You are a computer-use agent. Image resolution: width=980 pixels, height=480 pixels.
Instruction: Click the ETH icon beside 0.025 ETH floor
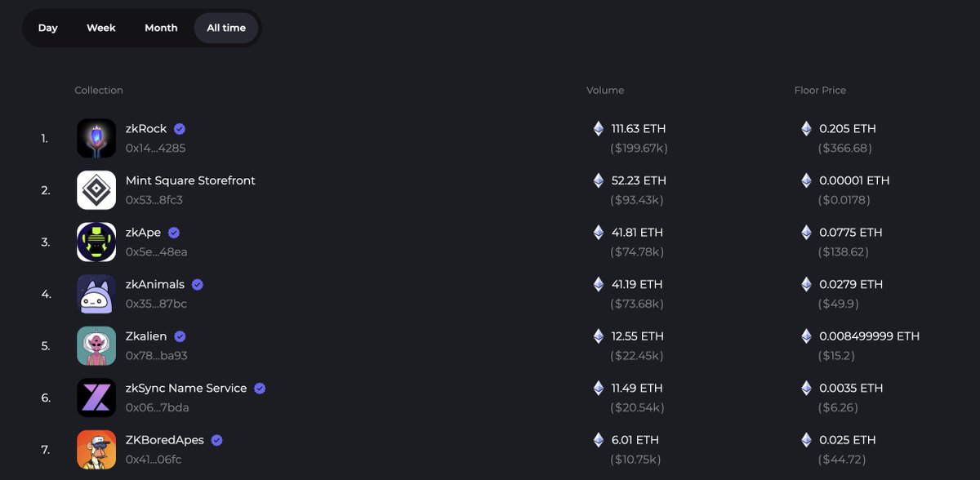pyautogui.click(x=807, y=439)
